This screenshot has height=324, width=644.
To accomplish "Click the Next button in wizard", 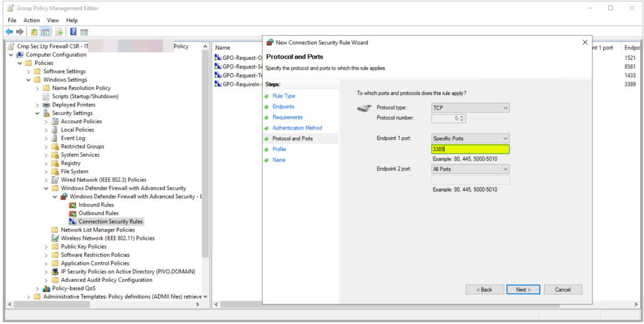I will tap(523, 289).
